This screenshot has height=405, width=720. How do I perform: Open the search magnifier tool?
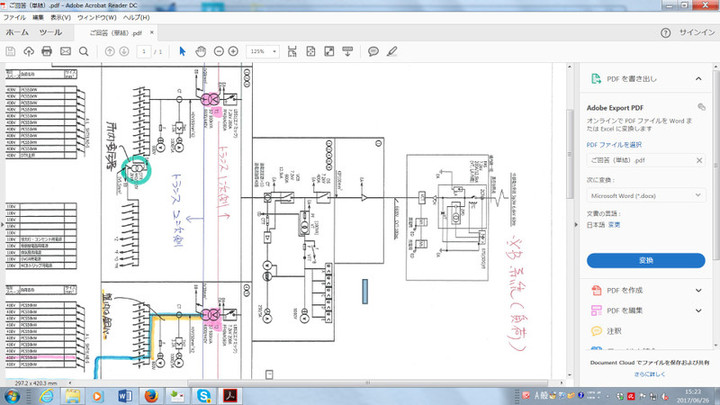point(84,51)
